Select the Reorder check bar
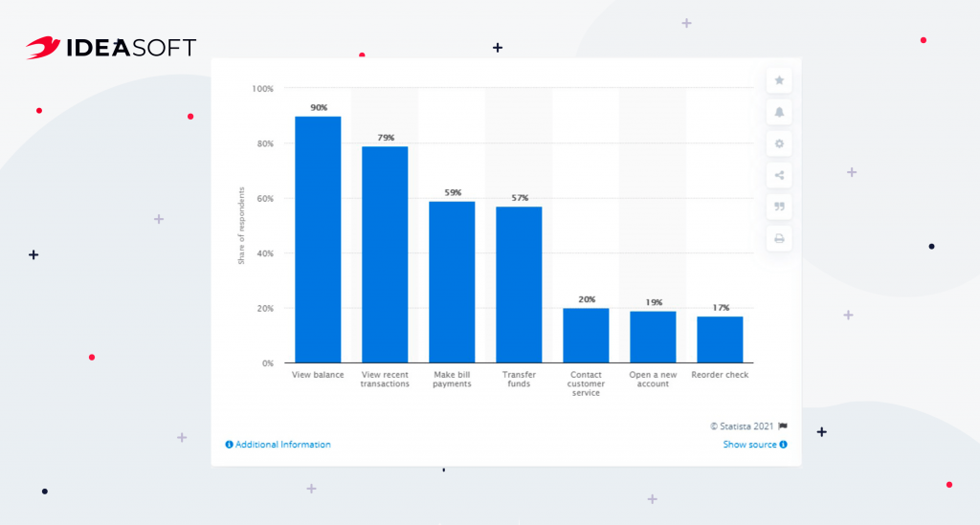Image resolution: width=980 pixels, height=525 pixels. click(x=720, y=339)
